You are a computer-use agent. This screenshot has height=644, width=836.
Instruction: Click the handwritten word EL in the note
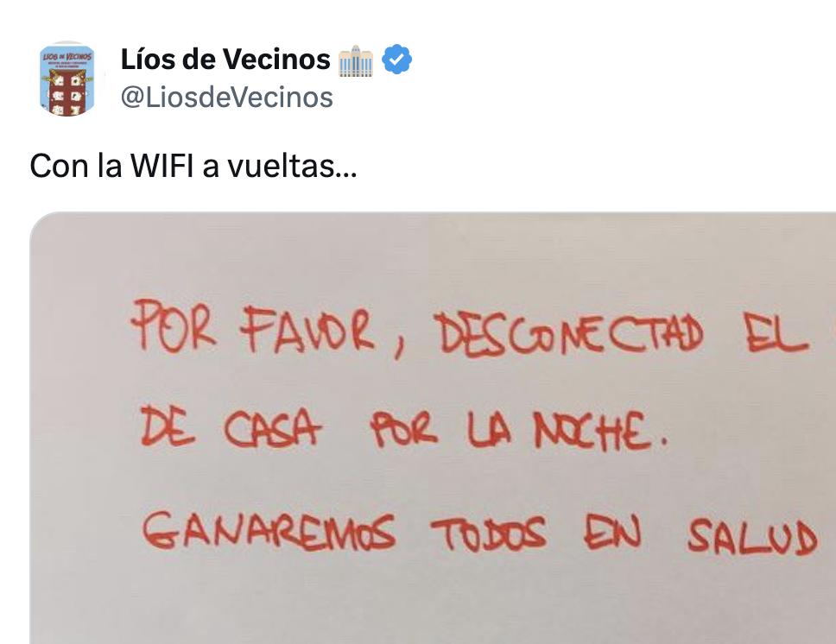[x=776, y=336]
